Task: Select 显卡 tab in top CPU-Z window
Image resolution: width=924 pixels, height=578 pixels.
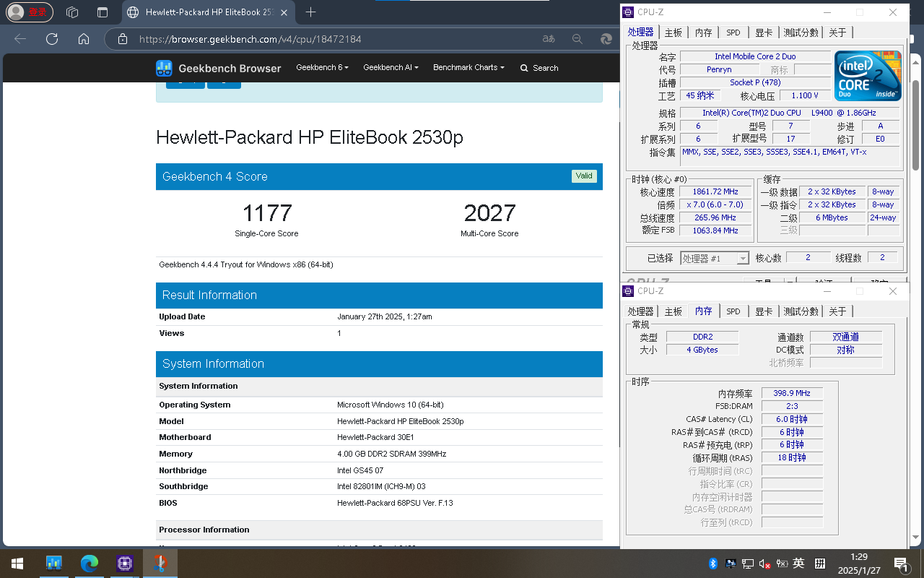Action: coord(764,33)
